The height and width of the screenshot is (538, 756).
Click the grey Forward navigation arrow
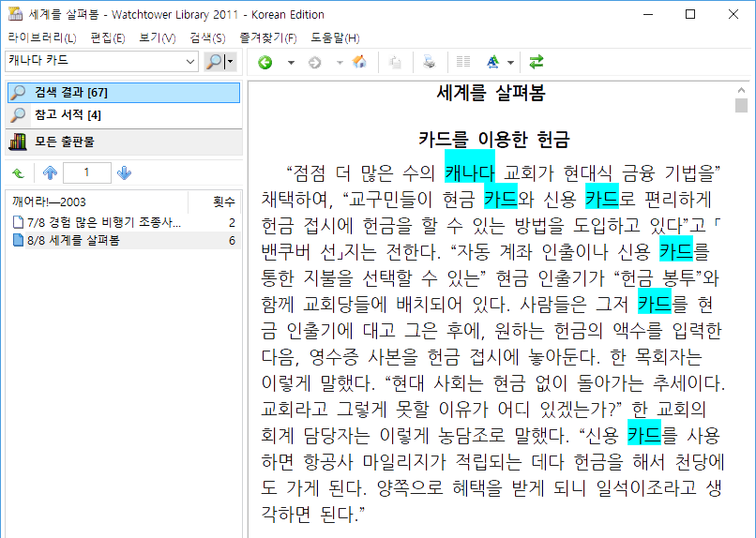tap(315, 63)
